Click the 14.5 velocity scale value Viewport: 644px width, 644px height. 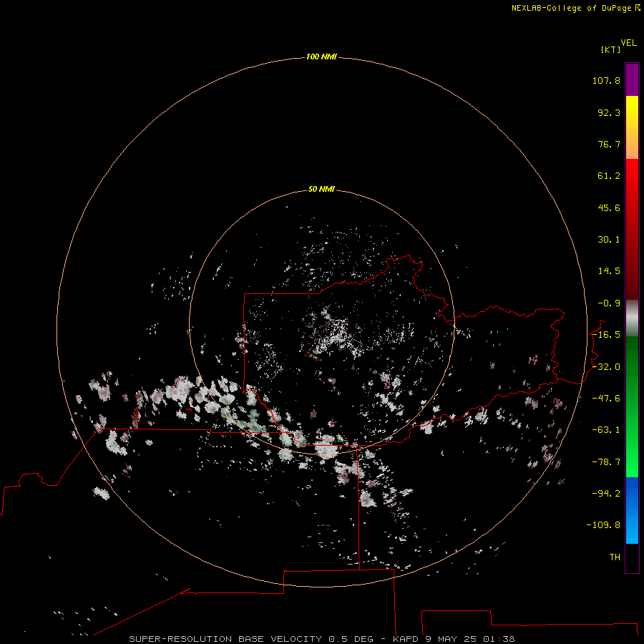tap(609, 271)
